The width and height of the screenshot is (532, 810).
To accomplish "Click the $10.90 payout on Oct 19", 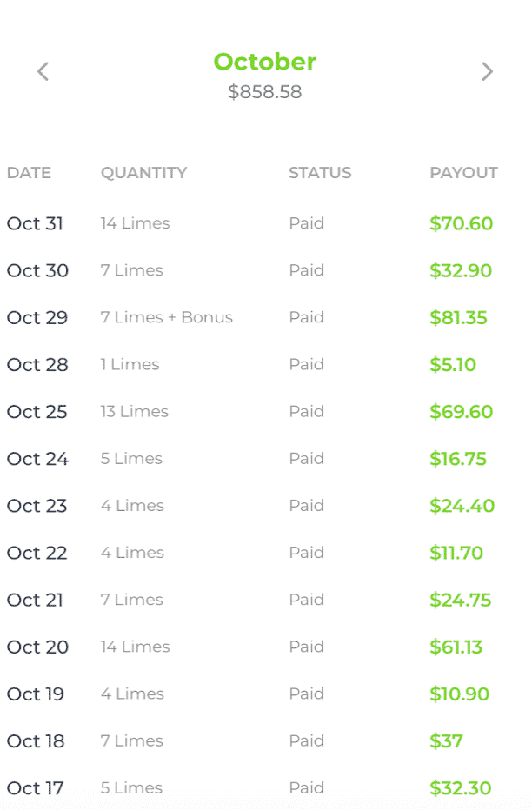I will coord(459,694).
